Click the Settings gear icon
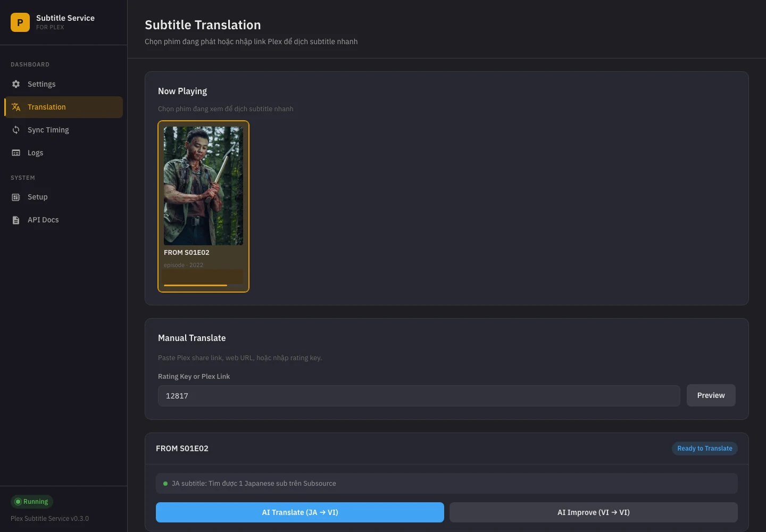The height and width of the screenshot is (532, 766). coord(16,84)
